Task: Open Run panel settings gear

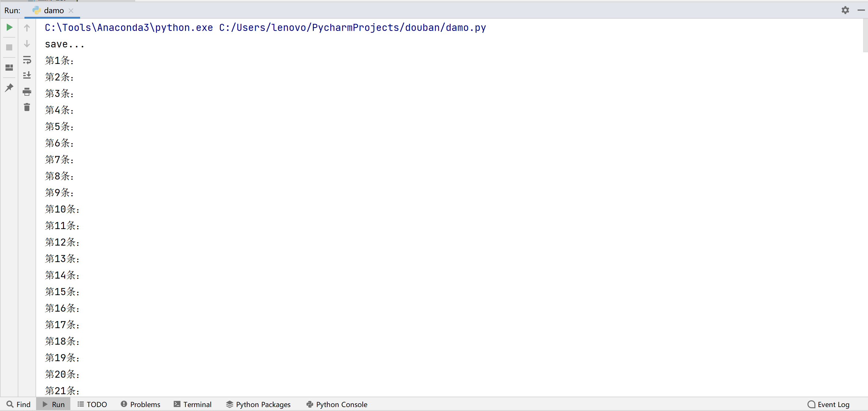Action: [845, 10]
